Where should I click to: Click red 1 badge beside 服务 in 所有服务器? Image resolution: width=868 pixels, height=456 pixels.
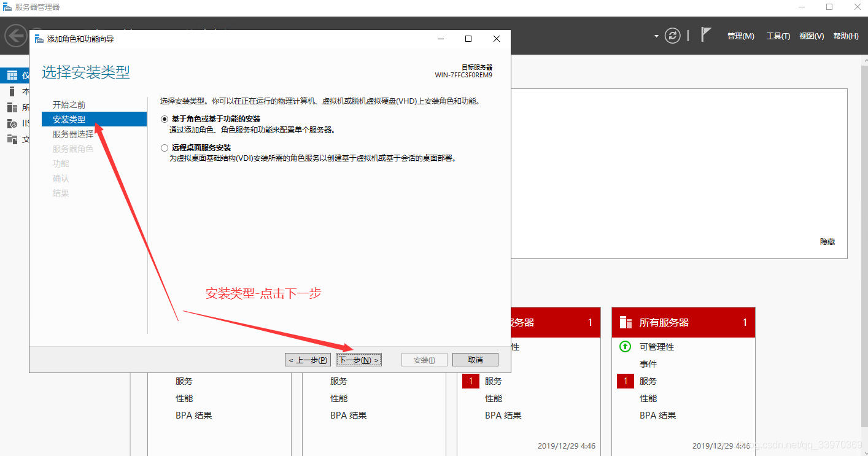[x=625, y=381]
